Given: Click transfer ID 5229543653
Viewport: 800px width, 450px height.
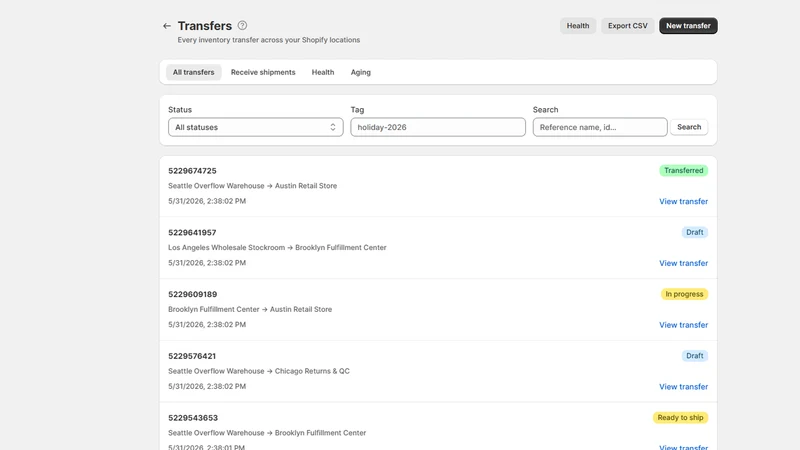Looking at the screenshot, I should [193, 418].
